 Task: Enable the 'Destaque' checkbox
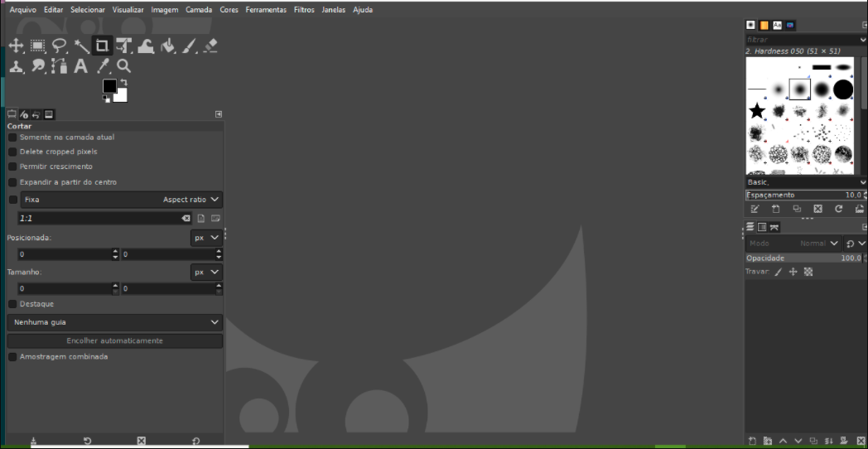pos(12,304)
